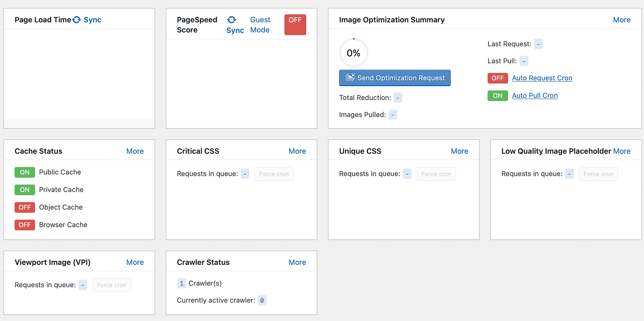Click Force cron in Viewport Image (VPI)
This screenshot has width=644, height=321.
(x=111, y=285)
